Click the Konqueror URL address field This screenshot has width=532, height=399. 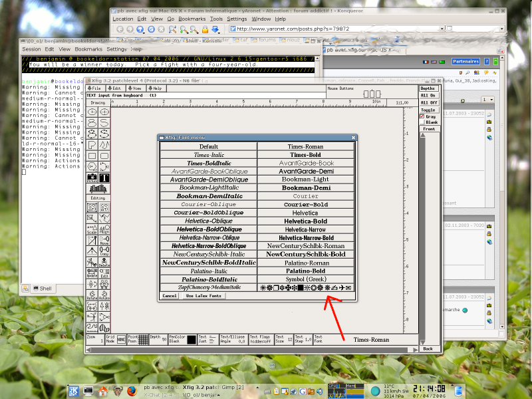click(335, 29)
